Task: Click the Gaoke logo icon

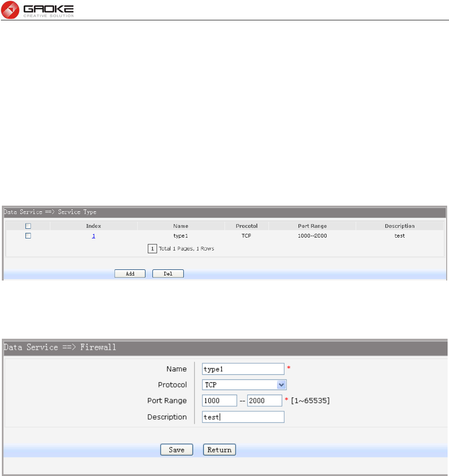Action: pos(10,10)
